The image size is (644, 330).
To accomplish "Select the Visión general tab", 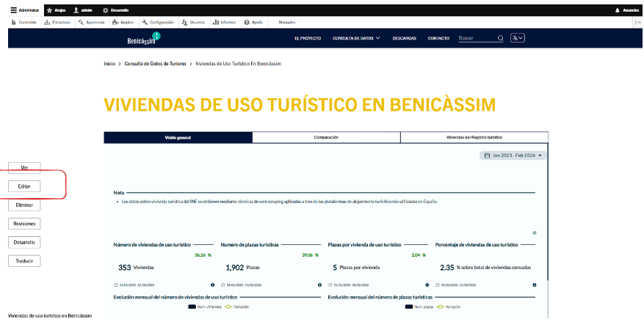I will coord(178,137).
